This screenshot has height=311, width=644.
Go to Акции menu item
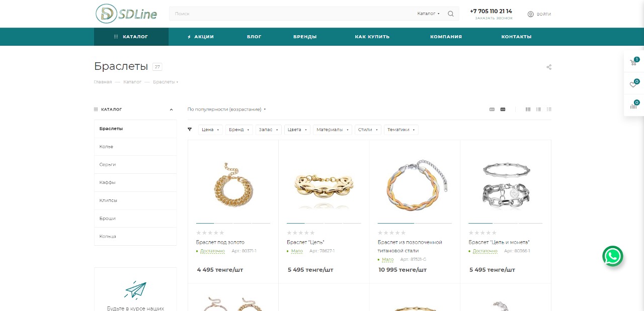point(201,37)
